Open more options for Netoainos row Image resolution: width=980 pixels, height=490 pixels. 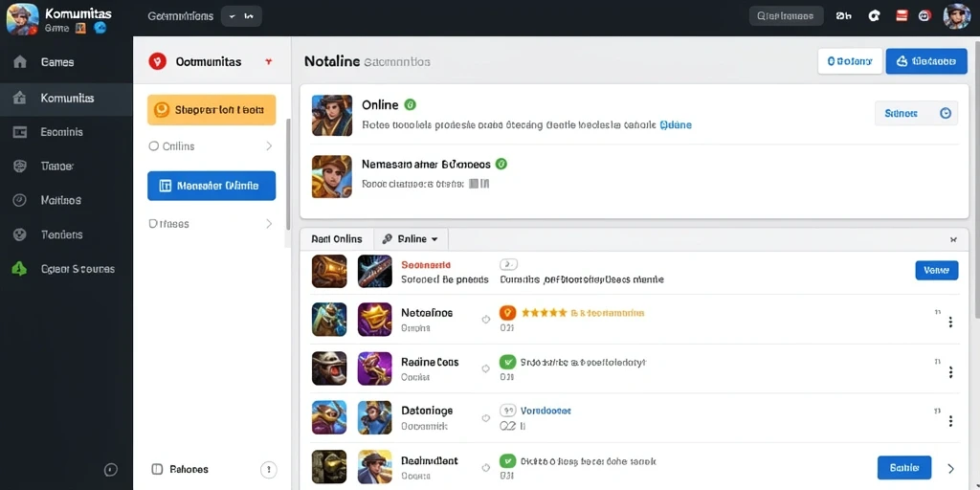[x=950, y=322]
